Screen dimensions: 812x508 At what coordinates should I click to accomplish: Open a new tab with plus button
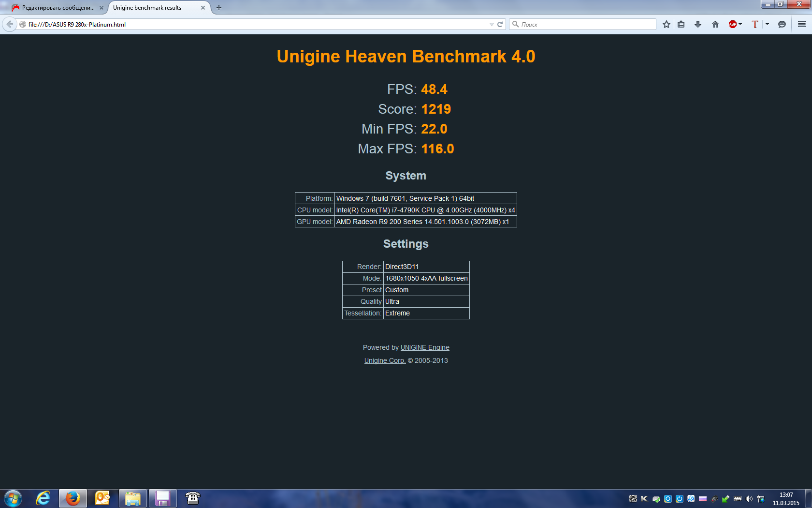tap(219, 8)
